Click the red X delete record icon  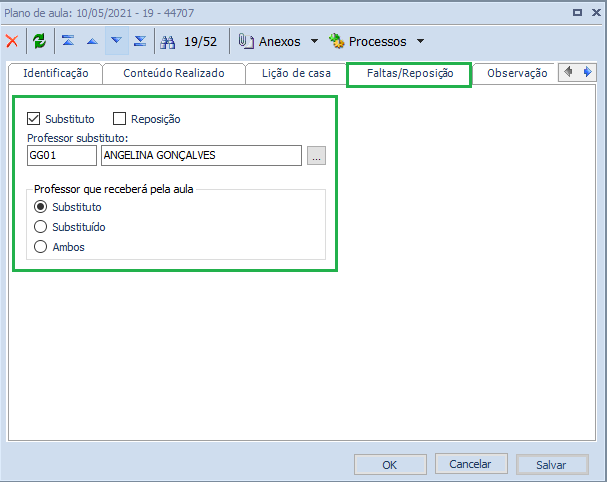tap(12, 41)
